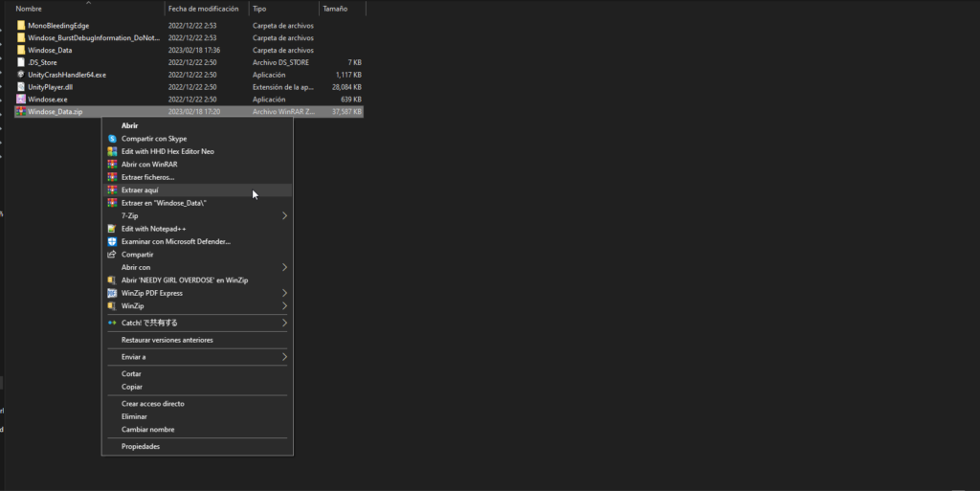Select the Windose_Data folder row
Screen dimensions: 980x491
pos(189,50)
